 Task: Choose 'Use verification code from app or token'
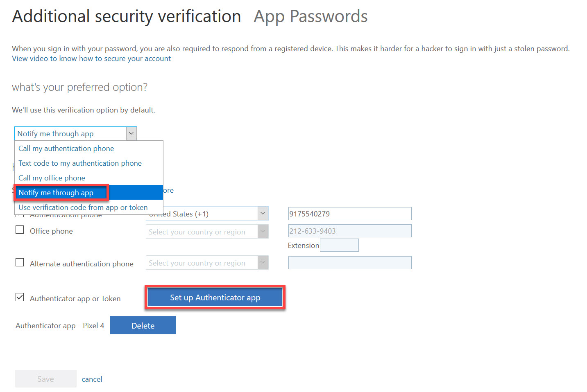83,207
